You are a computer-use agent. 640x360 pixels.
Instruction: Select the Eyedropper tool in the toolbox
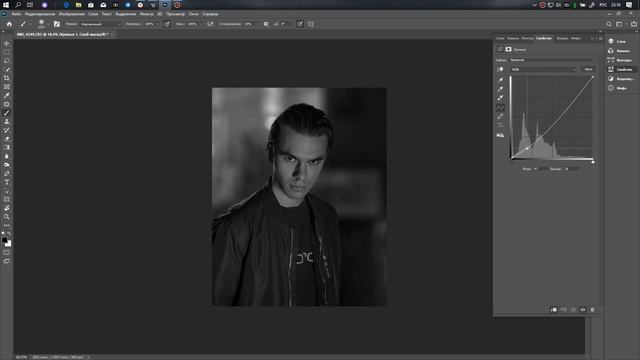[7, 95]
